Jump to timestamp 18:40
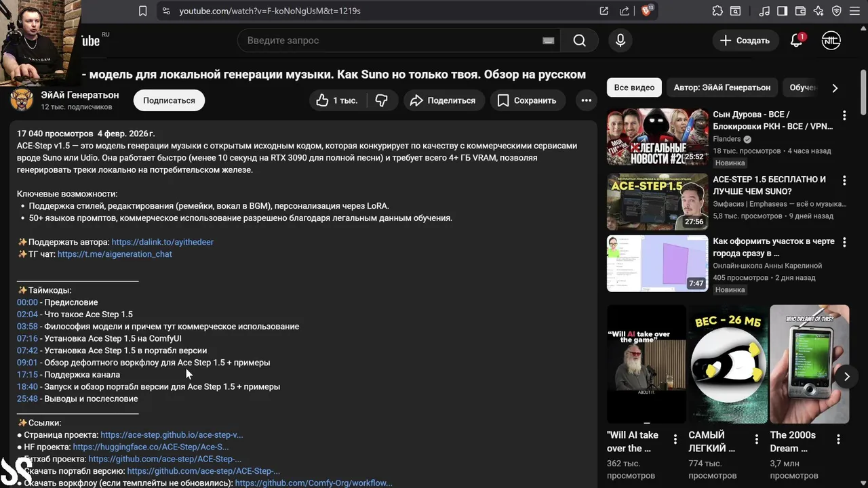 [27, 387]
